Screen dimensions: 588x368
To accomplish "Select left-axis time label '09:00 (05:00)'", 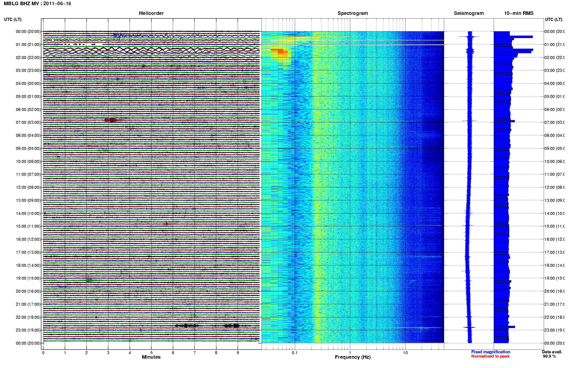I will [28, 148].
